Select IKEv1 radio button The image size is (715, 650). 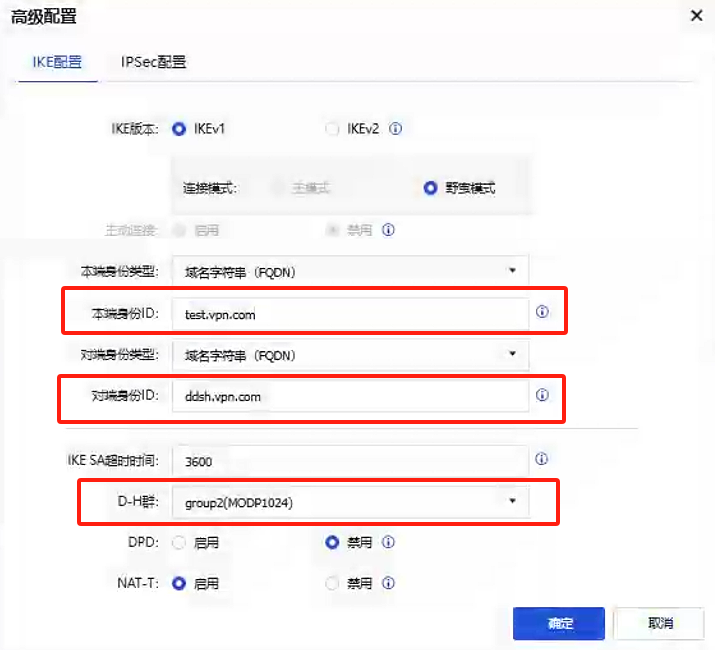(179, 129)
